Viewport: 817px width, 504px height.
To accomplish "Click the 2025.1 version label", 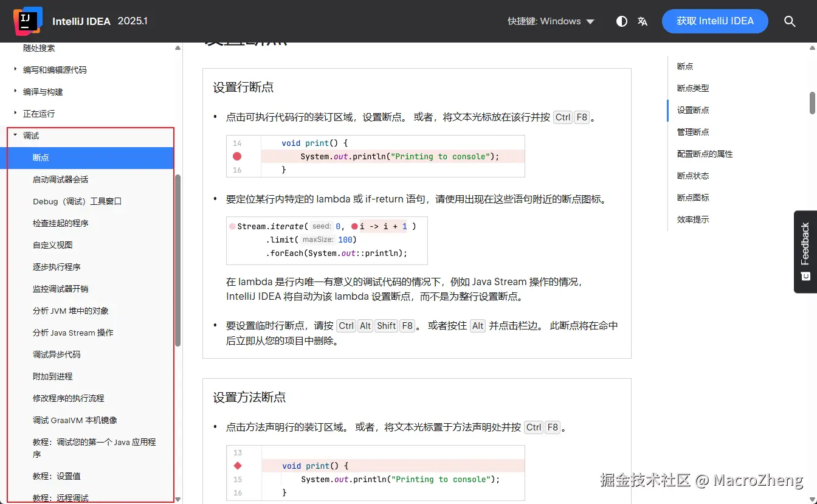I will coord(133,21).
